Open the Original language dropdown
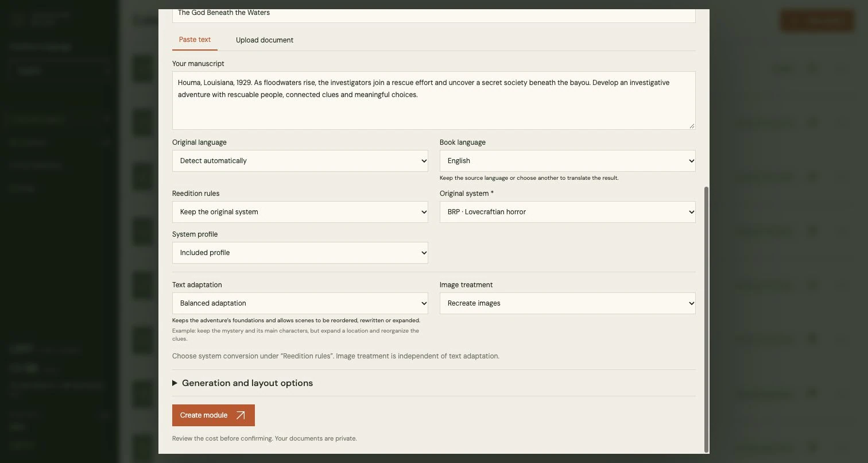Viewport: 868px width, 463px height. [x=300, y=161]
